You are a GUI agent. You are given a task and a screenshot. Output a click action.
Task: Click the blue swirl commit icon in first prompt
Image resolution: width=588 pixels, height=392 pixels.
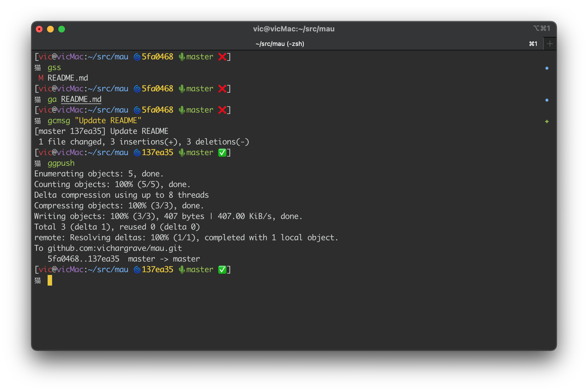point(137,57)
